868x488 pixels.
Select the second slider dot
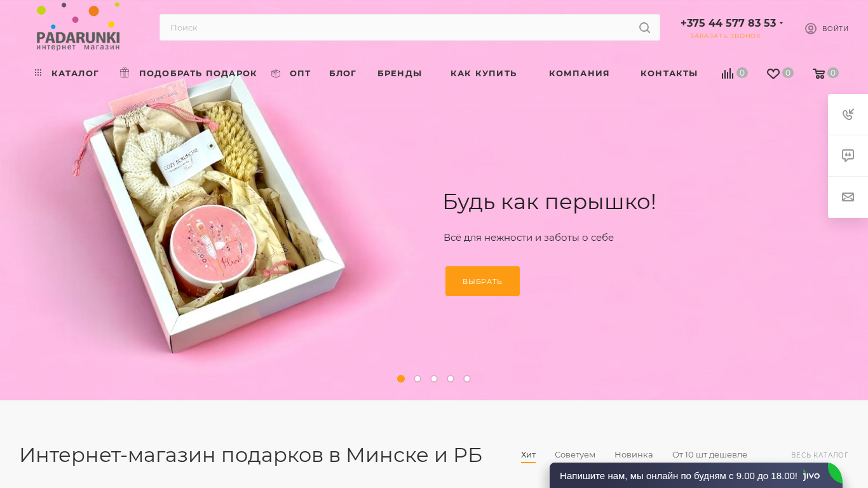tap(417, 379)
